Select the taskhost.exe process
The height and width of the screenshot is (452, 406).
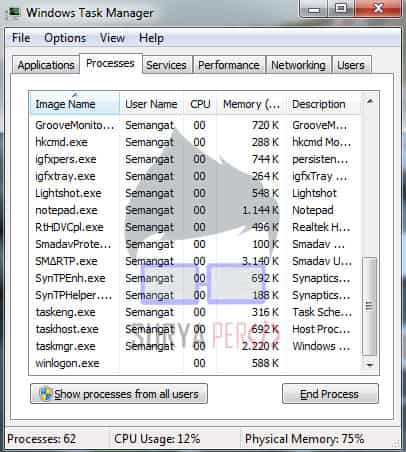pos(194,329)
